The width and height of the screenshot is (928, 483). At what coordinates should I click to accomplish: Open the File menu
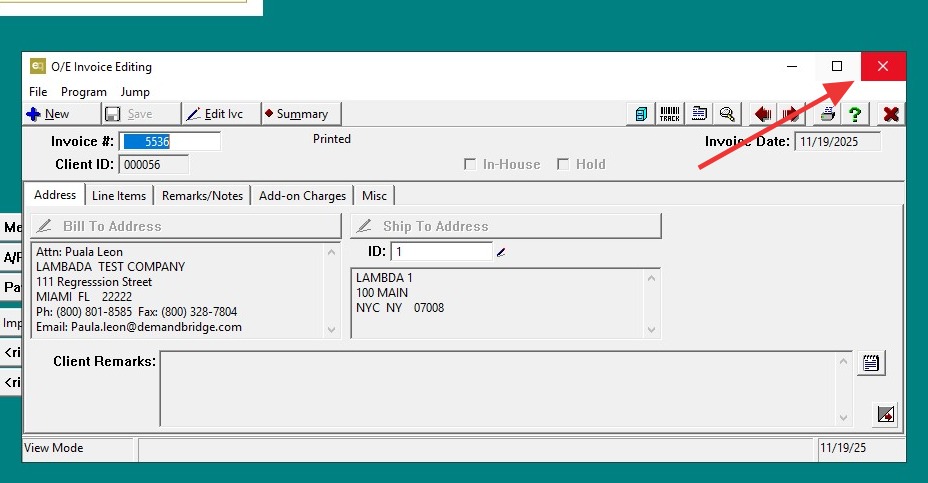pos(38,92)
